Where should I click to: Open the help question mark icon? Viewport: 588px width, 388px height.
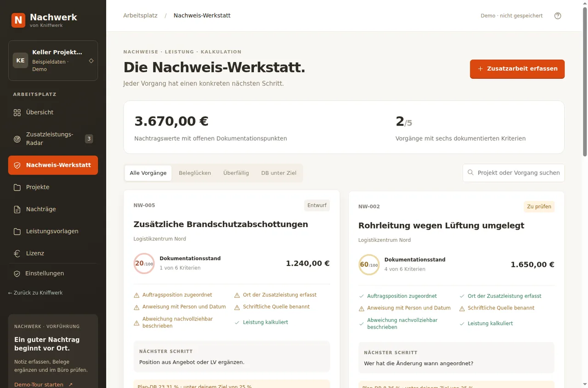[558, 16]
